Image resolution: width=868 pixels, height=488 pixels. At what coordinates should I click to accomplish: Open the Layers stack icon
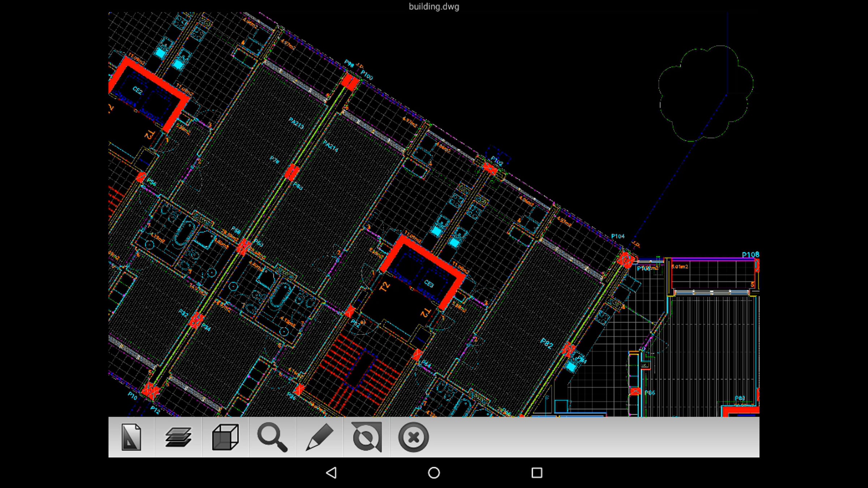178,437
